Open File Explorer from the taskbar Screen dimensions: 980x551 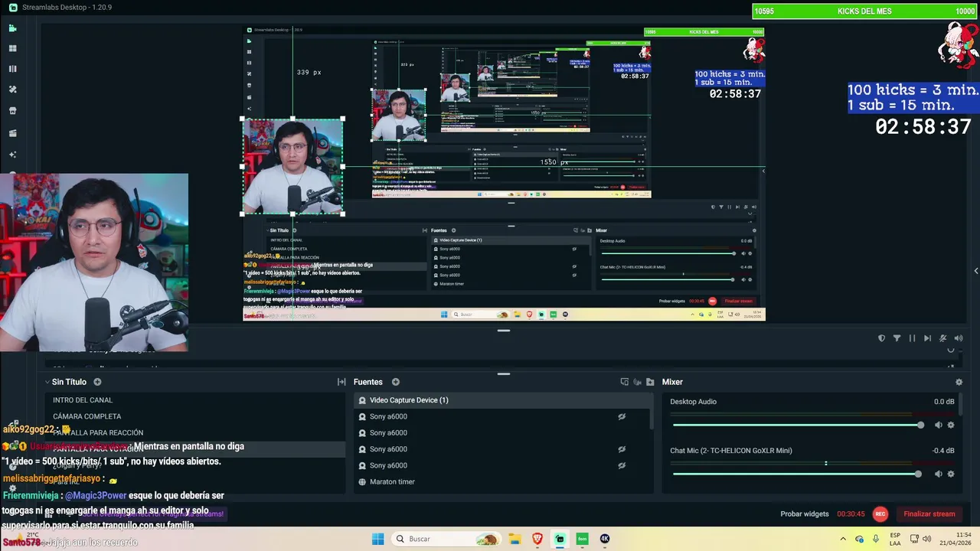pyautogui.click(x=515, y=539)
